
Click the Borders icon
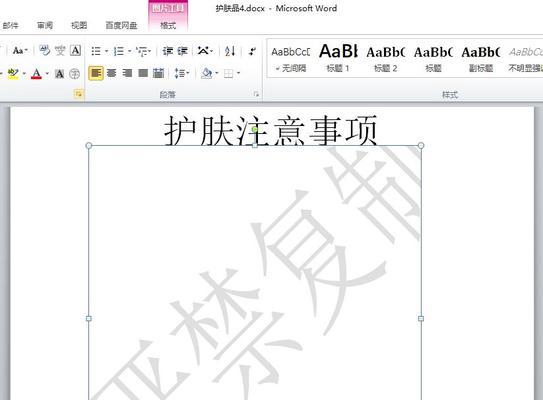point(229,73)
